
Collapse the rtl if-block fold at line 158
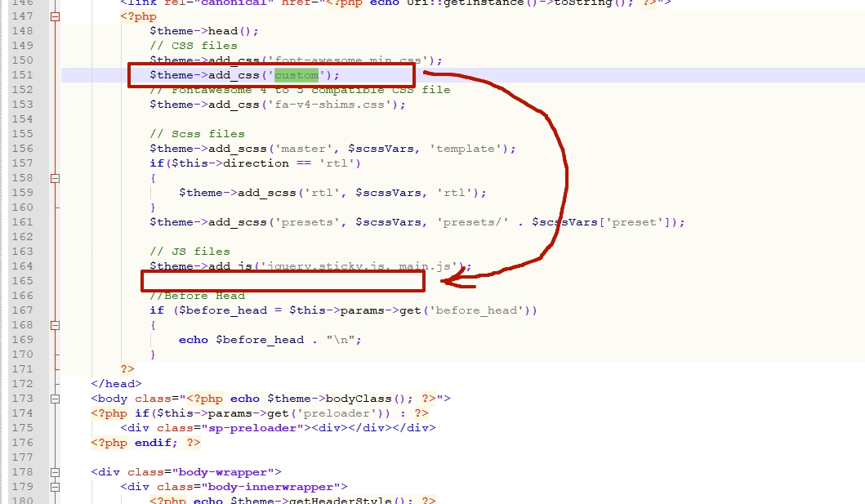[x=56, y=178]
